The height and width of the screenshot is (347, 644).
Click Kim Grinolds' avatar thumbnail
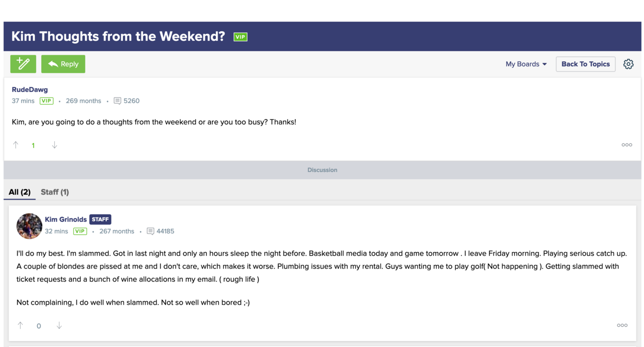29,226
